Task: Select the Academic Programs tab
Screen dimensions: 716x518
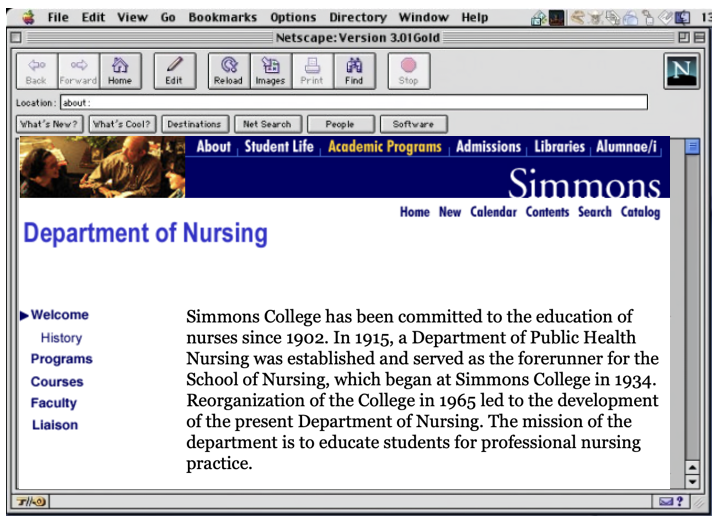Action: point(385,147)
